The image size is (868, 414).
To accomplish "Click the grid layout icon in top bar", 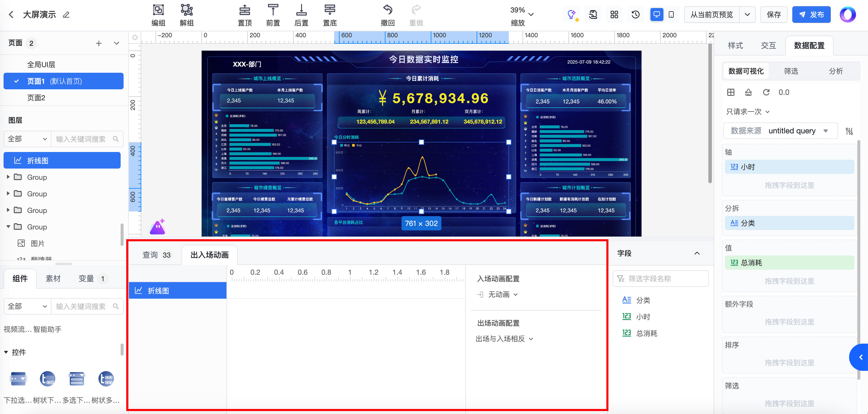I will (x=614, y=14).
